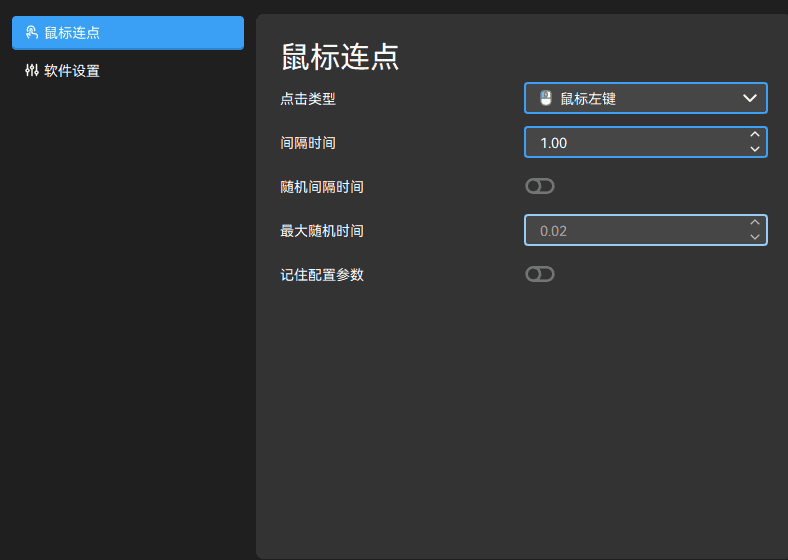Click the hand-click icon next to 鼠标连点
This screenshot has width=788, height=560.
point(32,33)
